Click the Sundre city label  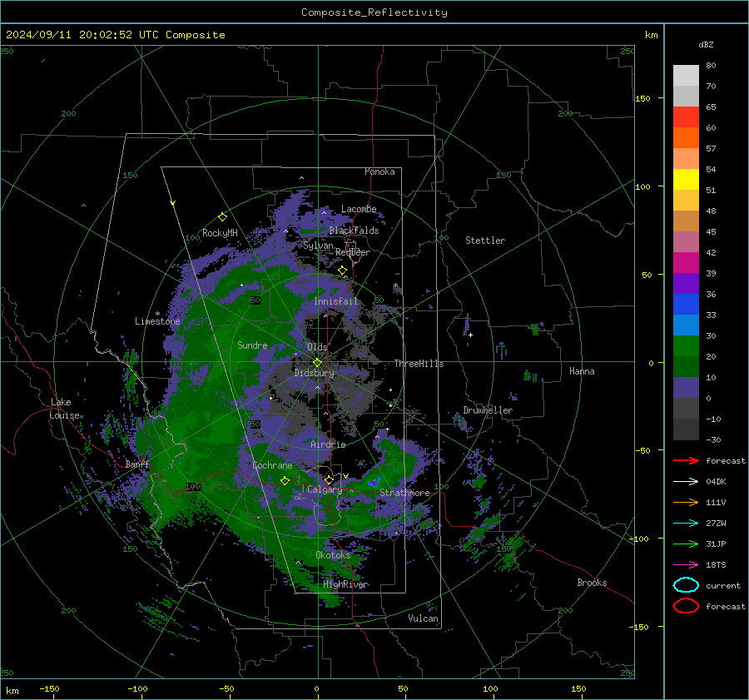252,345
